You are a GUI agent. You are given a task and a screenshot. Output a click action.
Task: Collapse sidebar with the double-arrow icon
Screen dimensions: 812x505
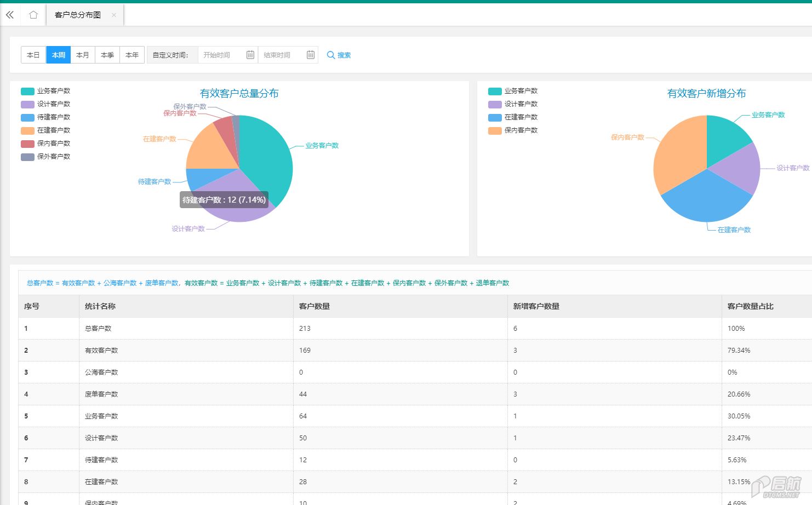(10, 15)
